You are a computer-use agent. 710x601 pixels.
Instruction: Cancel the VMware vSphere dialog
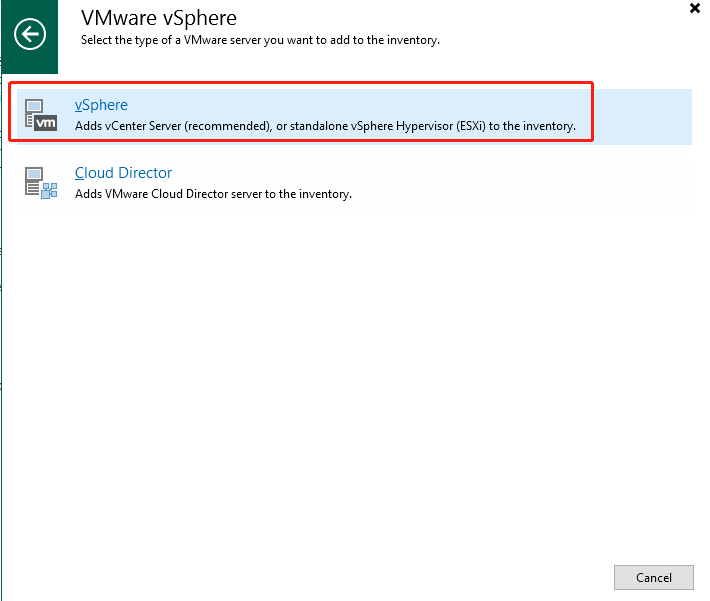point(653,577)
